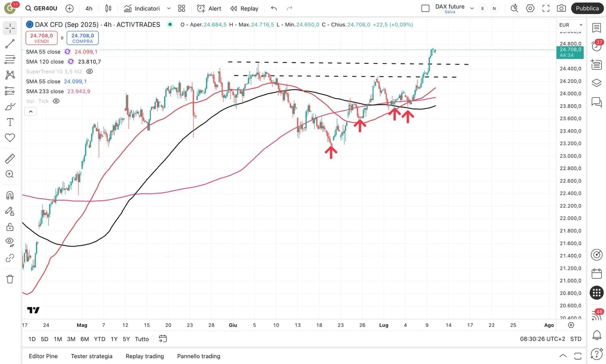Screen dimensions: 606x364
Task: Select the ruler measure tool
Action: [10, 159]
